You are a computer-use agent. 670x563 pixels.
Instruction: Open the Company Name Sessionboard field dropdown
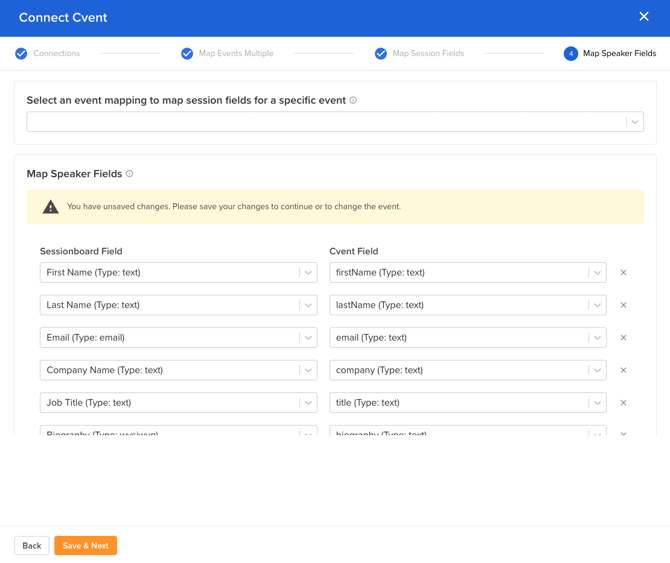pos(179,370)
